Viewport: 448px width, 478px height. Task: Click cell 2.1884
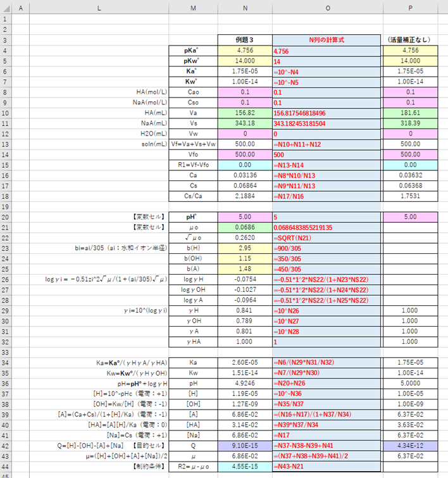245,196
